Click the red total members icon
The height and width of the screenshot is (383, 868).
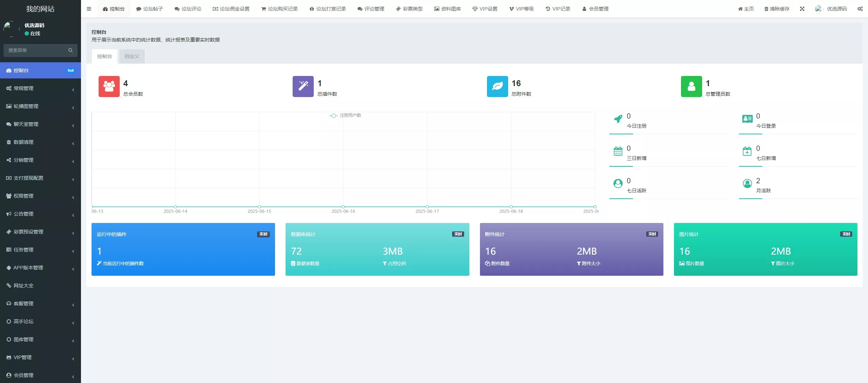[109, 86]
